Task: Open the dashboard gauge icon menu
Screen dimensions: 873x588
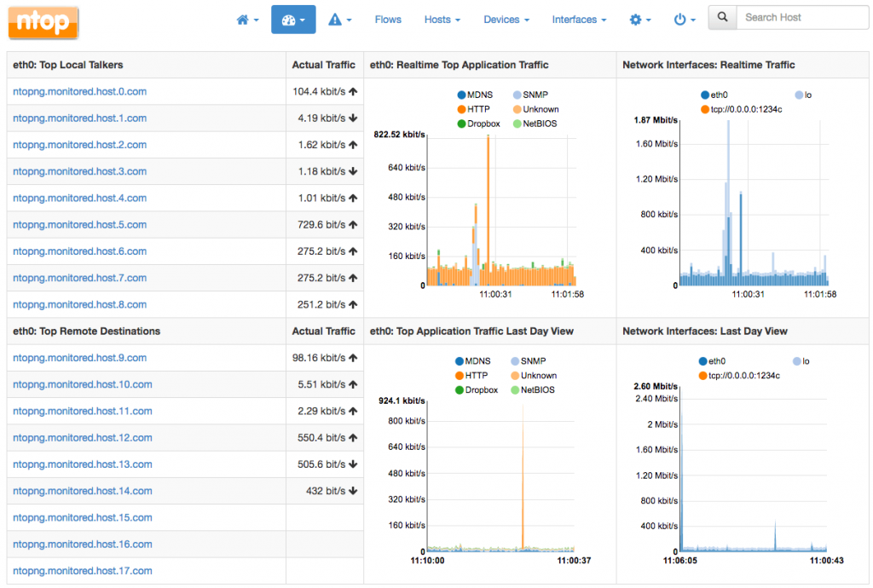Action: tap(293, 20)
